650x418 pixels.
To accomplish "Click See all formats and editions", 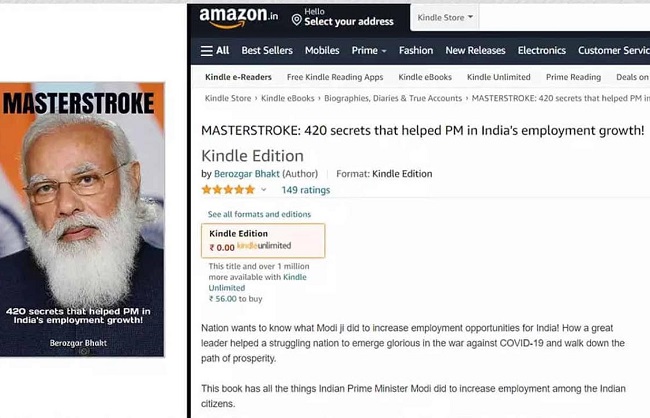I will pyautogui.click(x=259, y=214).
